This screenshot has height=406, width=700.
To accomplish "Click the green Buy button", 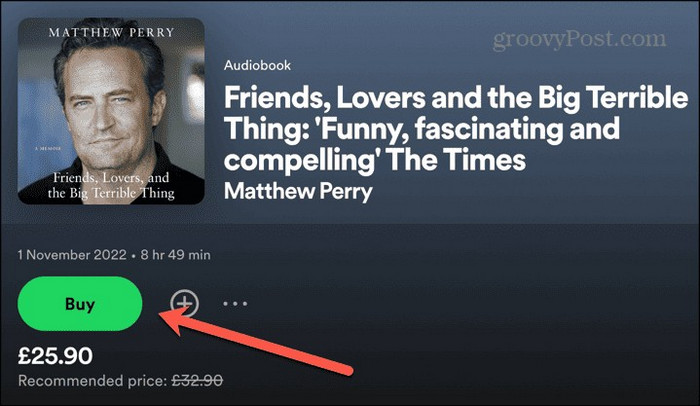I will click(x=80, y=303).
